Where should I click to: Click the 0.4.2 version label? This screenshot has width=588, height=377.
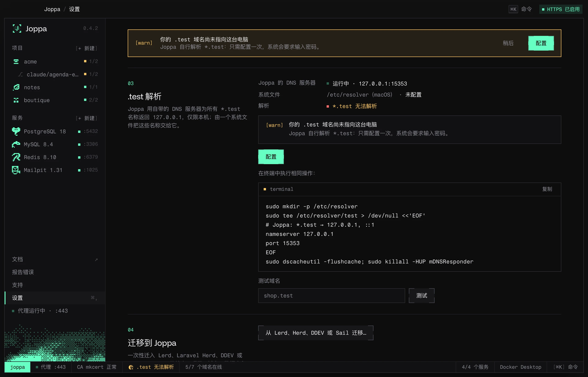[x=90, y=28]
